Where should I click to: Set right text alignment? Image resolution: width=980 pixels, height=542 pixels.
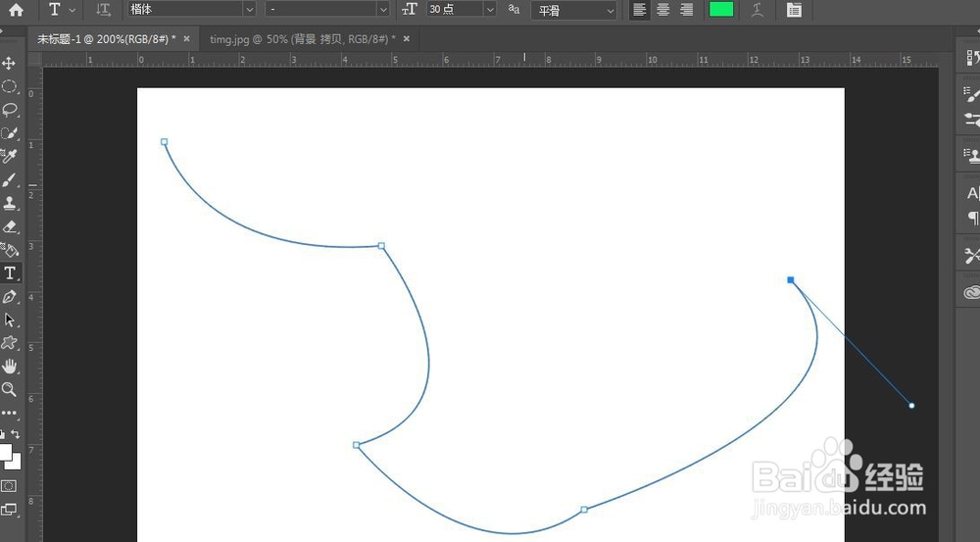(686, 10)
